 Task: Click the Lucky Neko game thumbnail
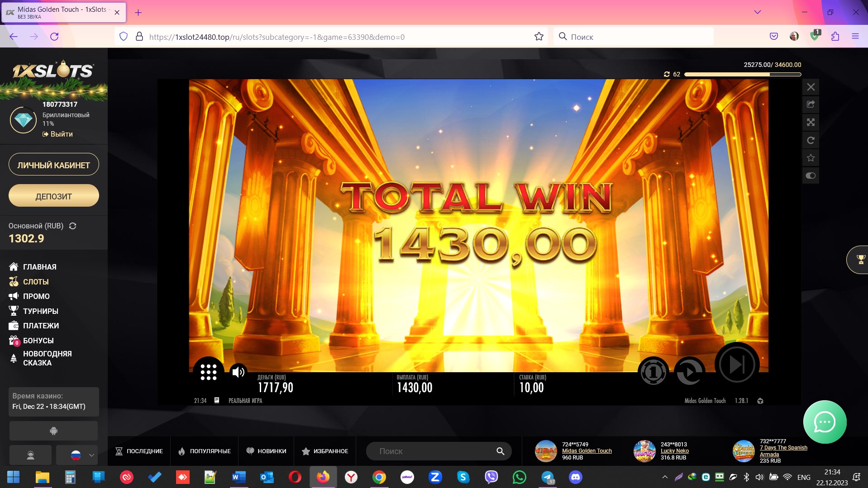click(644, 451)
